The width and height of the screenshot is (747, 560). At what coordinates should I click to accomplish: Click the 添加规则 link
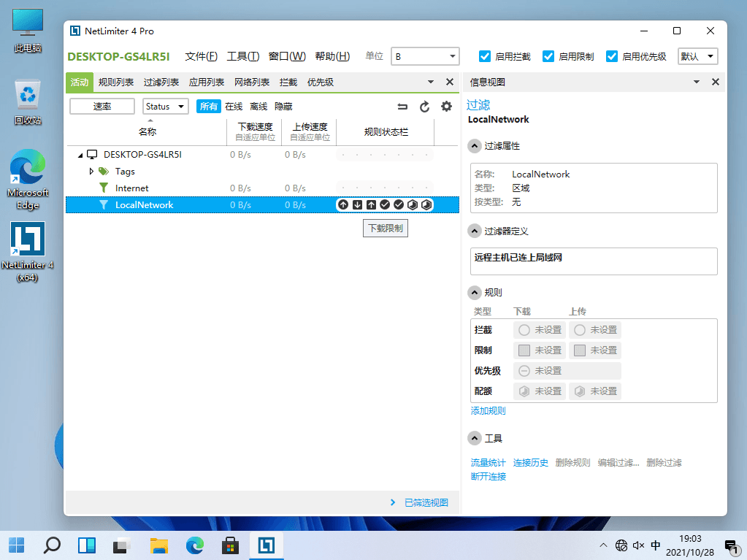[488, 410]
